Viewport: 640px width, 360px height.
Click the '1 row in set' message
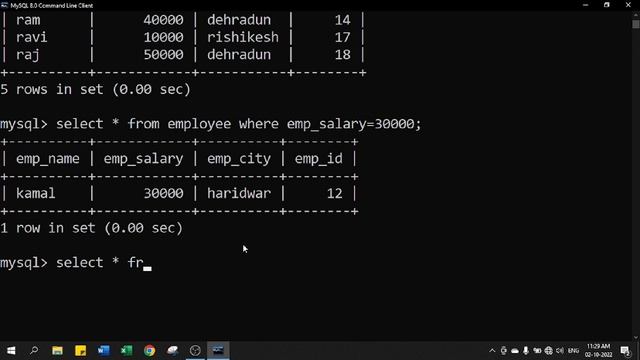tap(91, 228)
